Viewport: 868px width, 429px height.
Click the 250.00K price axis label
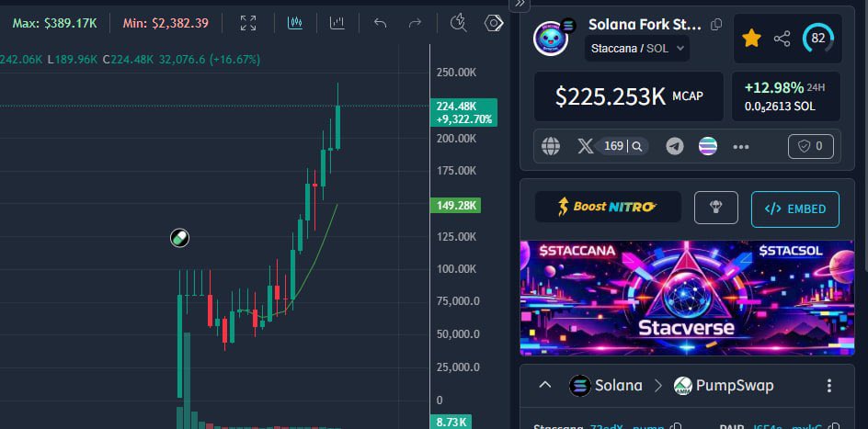[x=456, y=73]
